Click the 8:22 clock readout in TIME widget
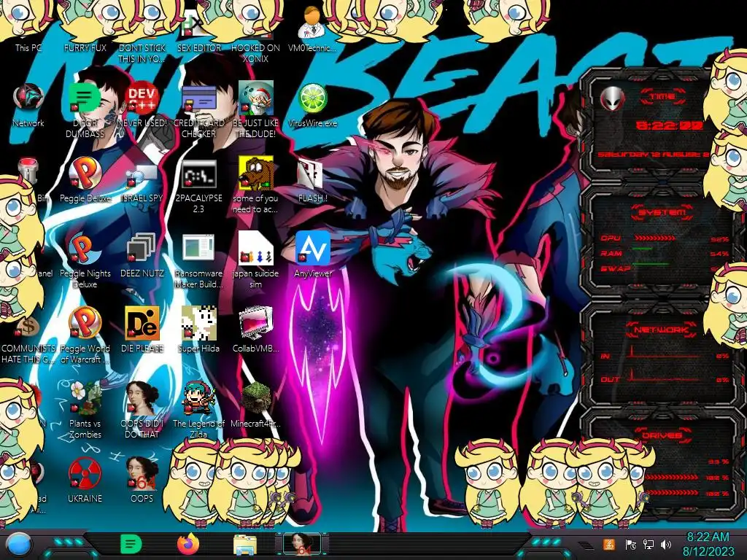 670,125
